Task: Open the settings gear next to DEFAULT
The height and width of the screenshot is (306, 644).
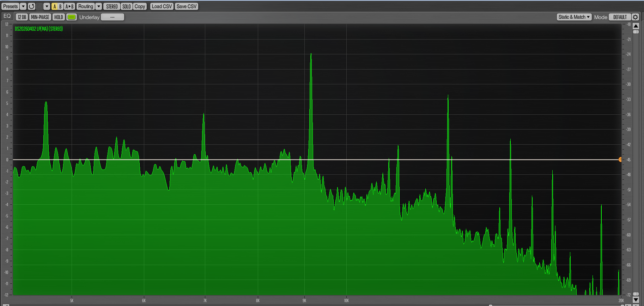Action: click(636, 17)
